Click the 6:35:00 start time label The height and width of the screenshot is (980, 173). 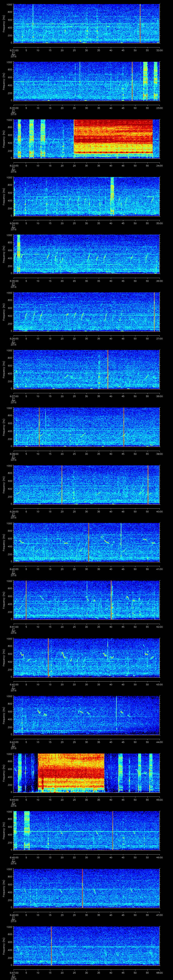(14, 281)
